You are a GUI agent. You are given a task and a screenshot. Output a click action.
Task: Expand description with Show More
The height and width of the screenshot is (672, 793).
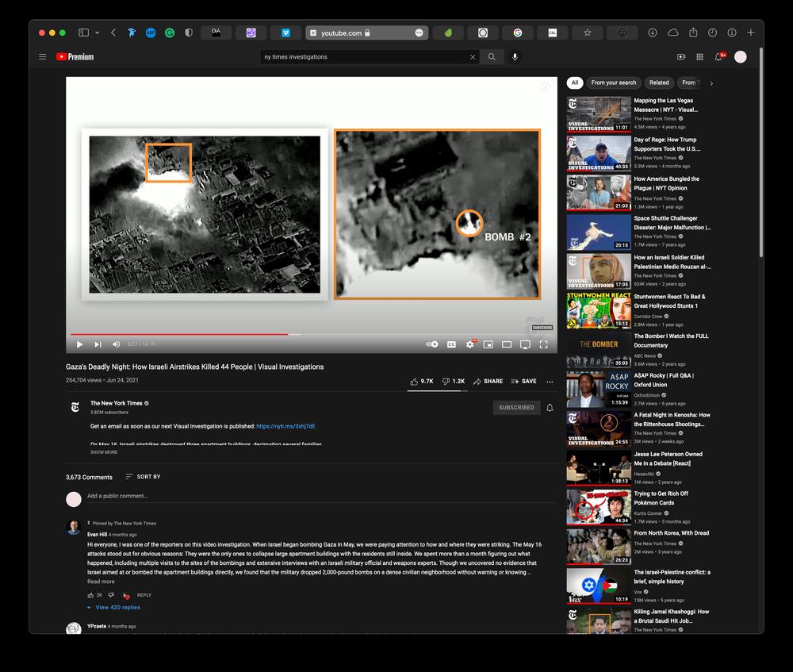tap(104, 452)
